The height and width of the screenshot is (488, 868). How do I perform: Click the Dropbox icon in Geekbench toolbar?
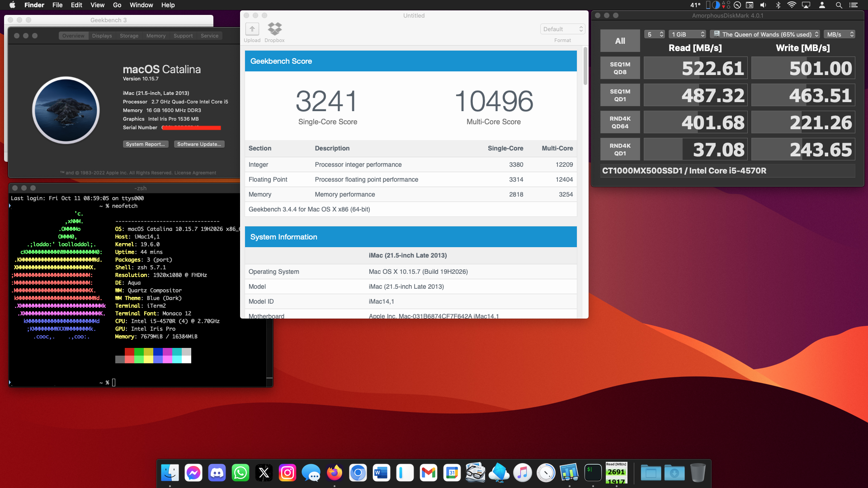[275, 29]
